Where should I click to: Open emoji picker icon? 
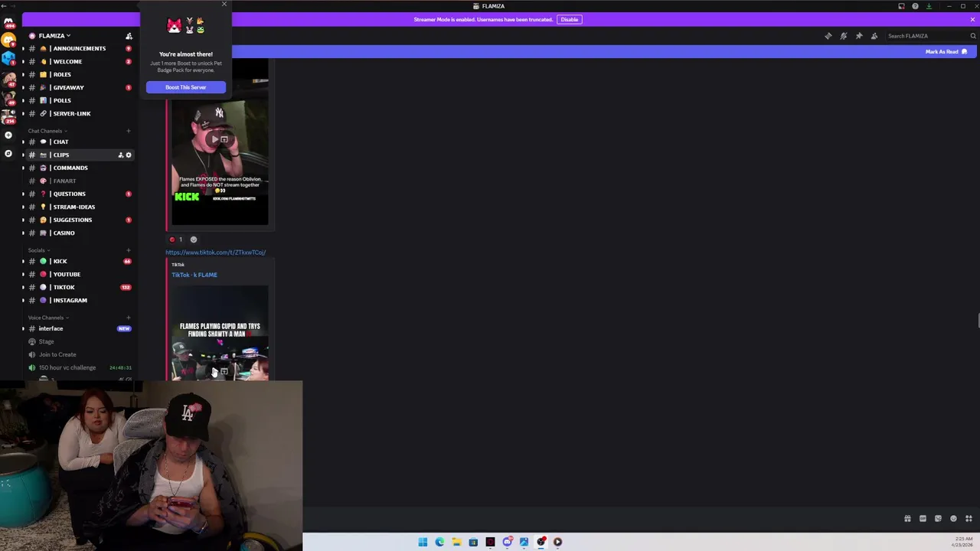tap(953, 519)
